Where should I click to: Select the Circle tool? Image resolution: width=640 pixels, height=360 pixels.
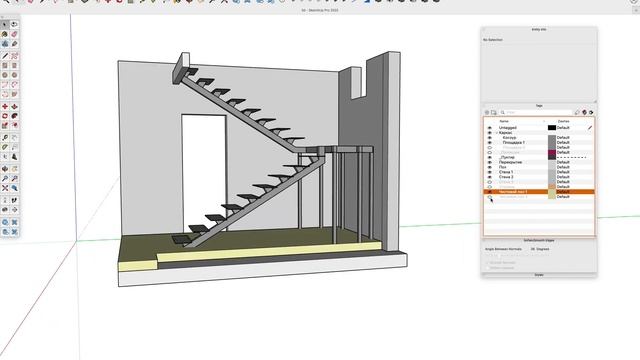tap(5, 75)
